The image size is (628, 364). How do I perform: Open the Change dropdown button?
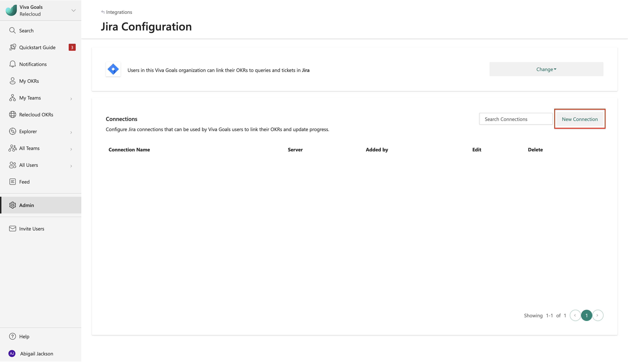pyautogui.click(x=546, y=69)
